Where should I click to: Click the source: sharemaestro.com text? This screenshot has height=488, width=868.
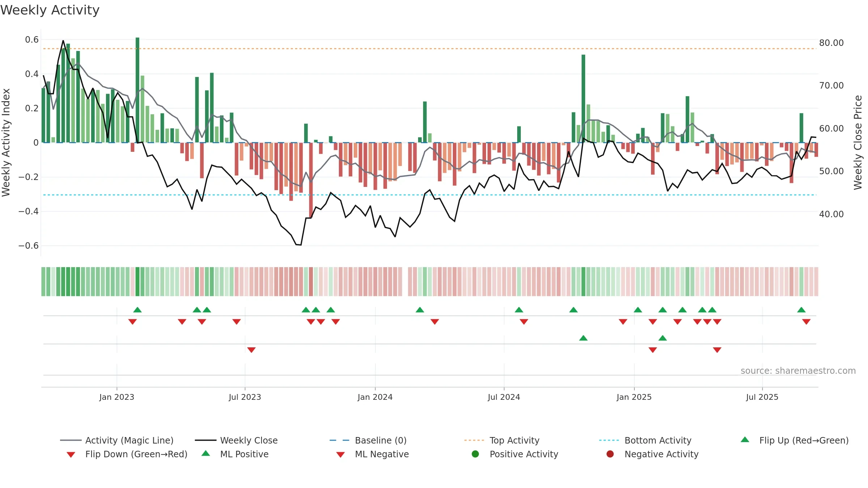click(x=798, y=371)
